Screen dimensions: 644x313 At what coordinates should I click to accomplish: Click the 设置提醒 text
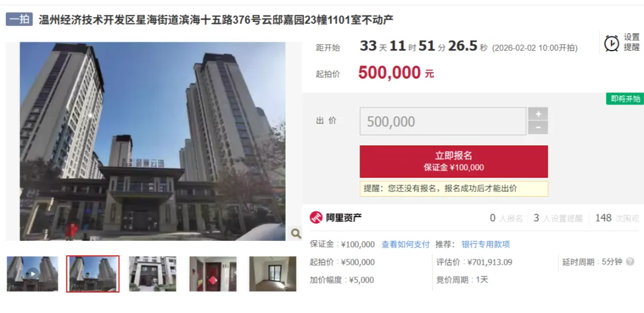(x=631, y=42)
